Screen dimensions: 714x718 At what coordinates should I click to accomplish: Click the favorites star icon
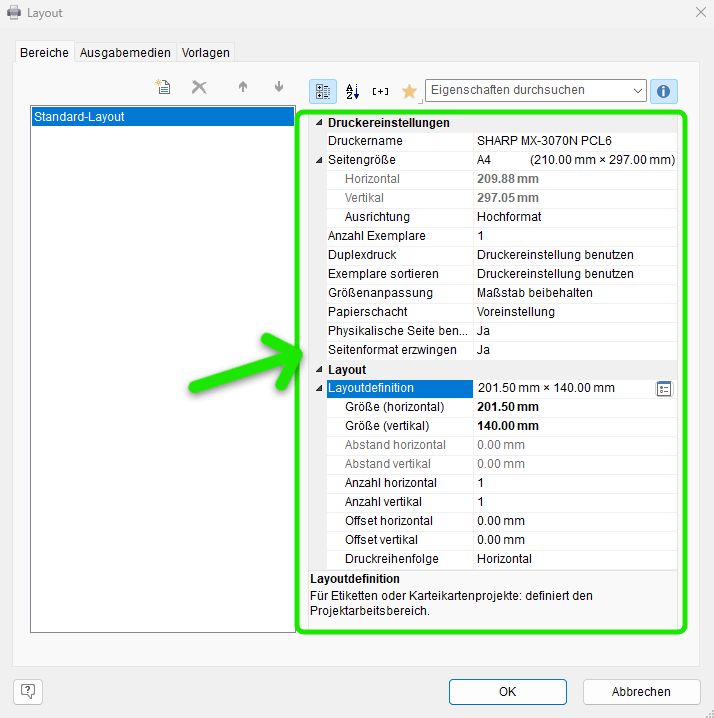pyautogui.click(x=409, y=91)
